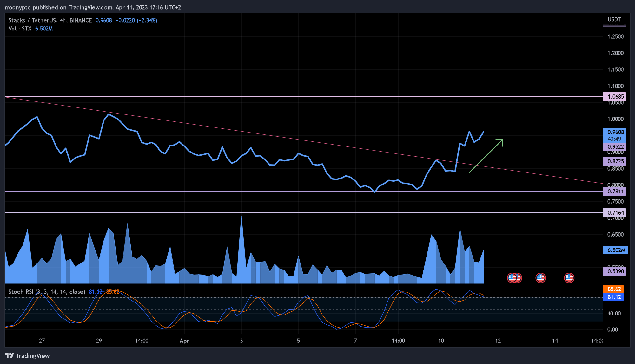Select the 0.7811 horizontal line price label
The height and width of the screenshot is (364, 635).
[614, 192]
